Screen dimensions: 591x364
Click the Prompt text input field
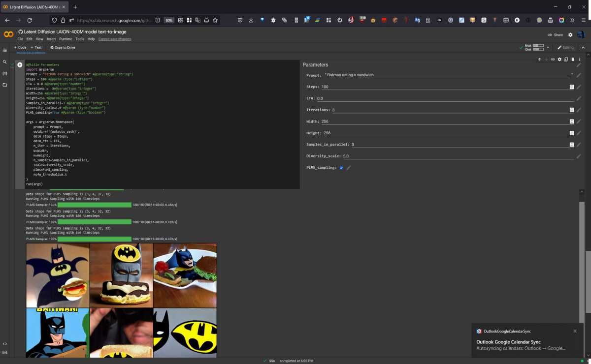448,75
